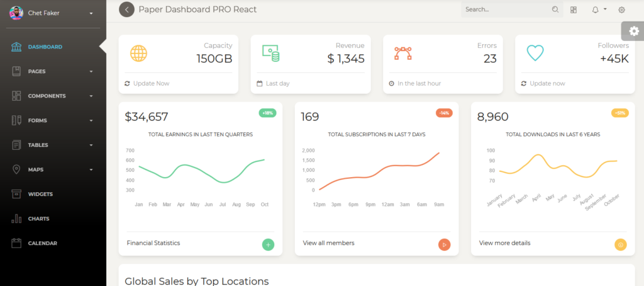The image size is (644, 286).
Task: Click orange play button beside View all members
Action: (445, 245)
